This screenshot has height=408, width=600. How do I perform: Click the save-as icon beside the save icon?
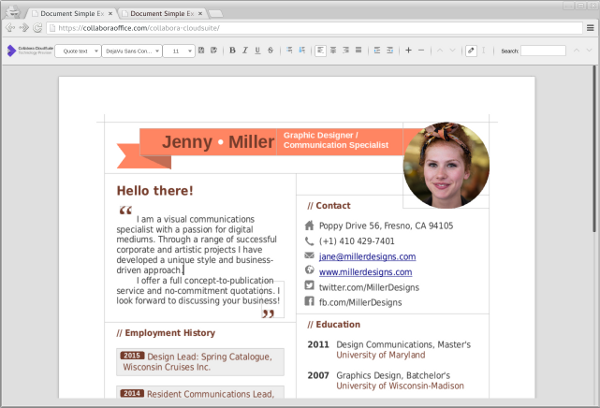[214, 50]
